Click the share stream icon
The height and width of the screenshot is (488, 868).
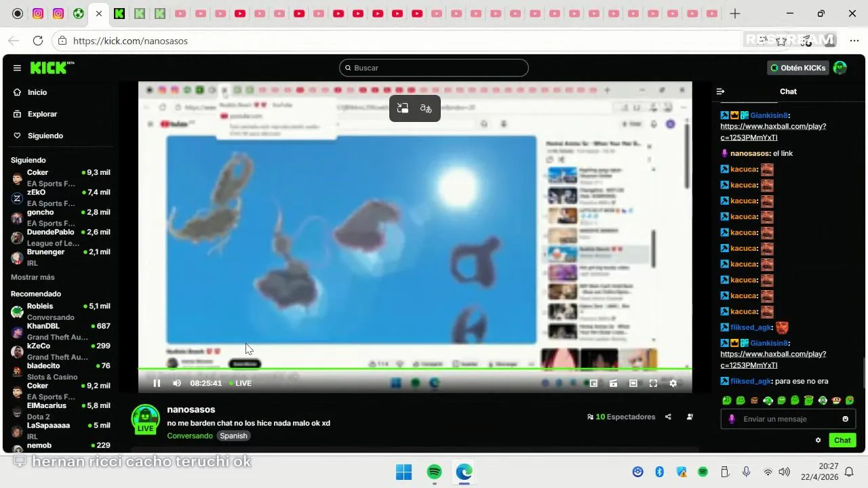click(x=668, y=417)
